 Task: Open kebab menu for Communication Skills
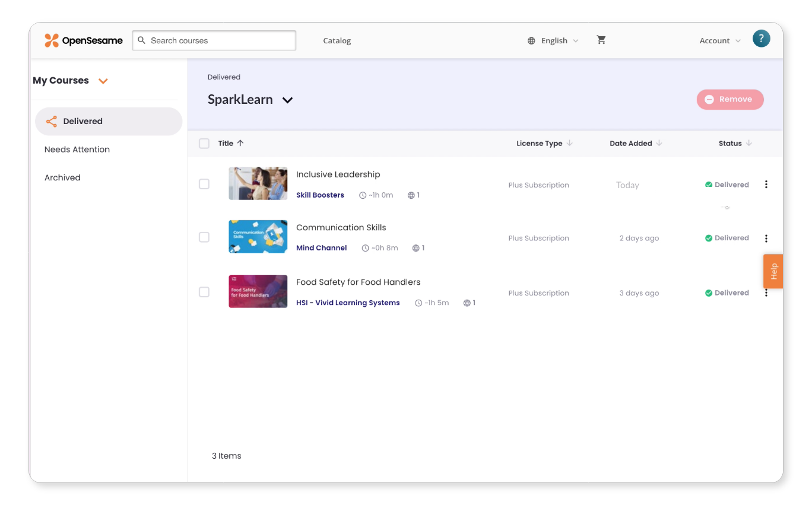click(x=766, y=238)
